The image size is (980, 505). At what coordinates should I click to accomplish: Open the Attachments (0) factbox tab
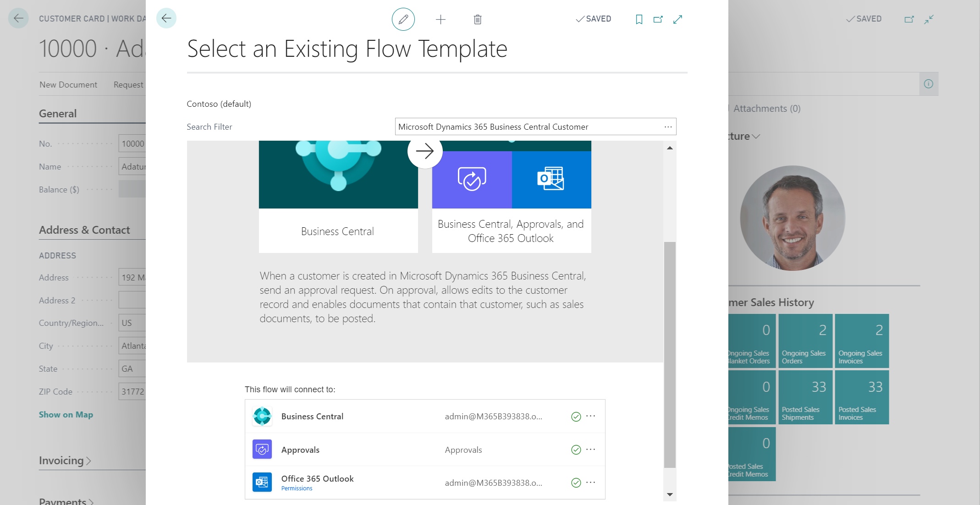click(x=766, y=109)
